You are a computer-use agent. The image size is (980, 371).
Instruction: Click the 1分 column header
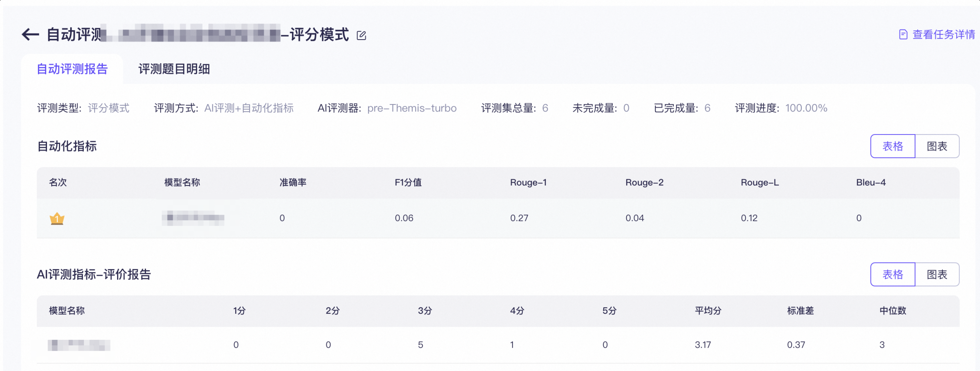point(239,311)
